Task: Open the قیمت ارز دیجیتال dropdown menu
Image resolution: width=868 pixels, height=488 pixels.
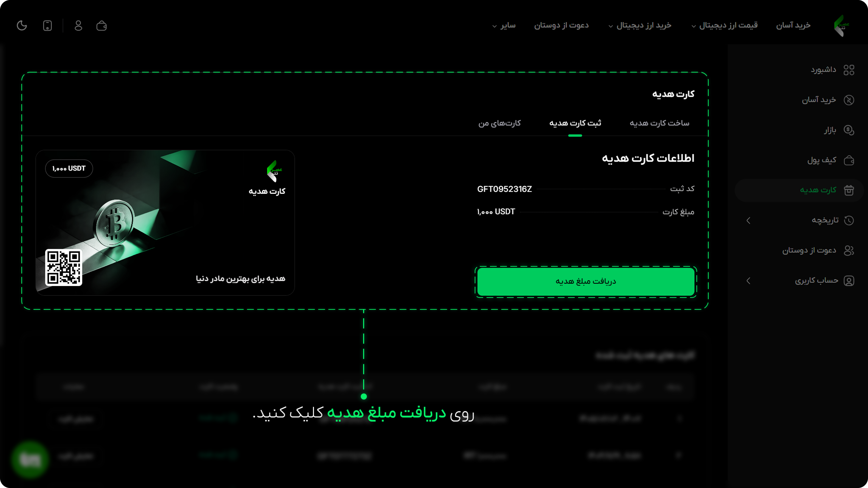Action: point(725,25)
